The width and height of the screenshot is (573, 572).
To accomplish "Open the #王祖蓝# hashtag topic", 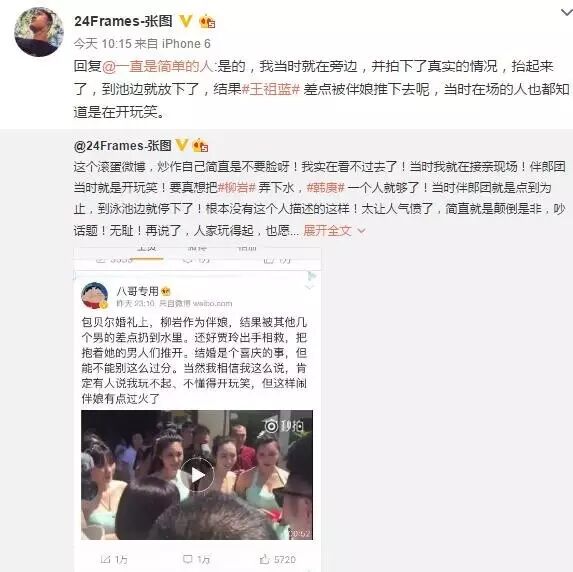I will coord(271,89).
